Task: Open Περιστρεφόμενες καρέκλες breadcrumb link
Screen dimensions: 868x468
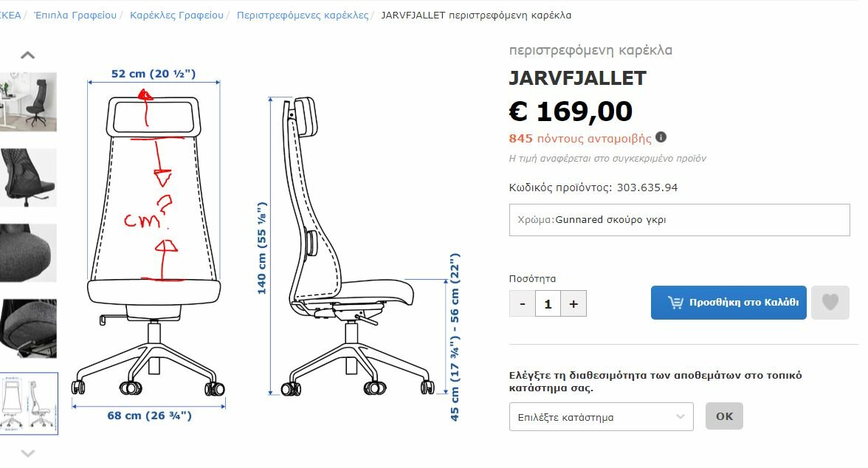Action: click(303, 15)
